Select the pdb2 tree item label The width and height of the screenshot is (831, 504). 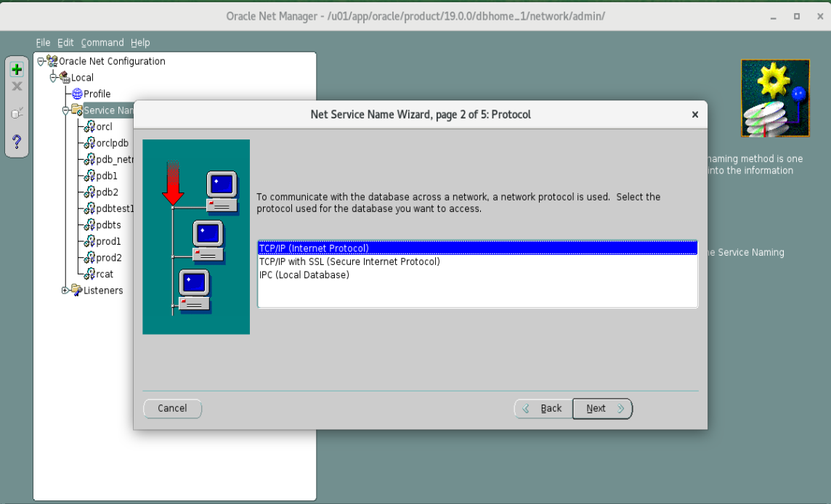pyautogui.click(x=107, y=192)
